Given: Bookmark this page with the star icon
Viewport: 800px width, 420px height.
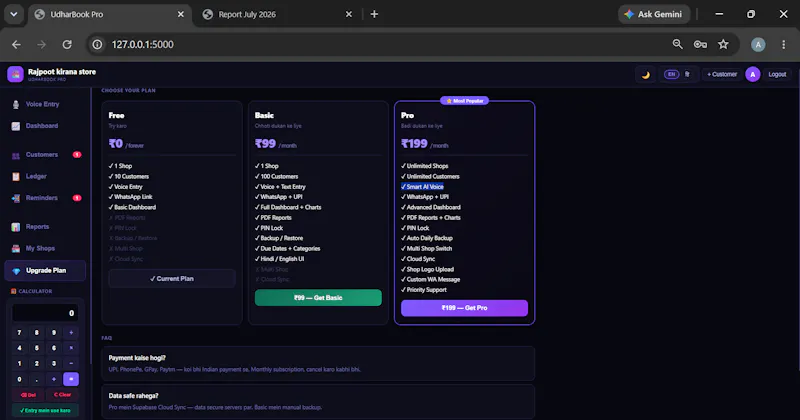Looking at the screenshot, I should pos(723,44).
